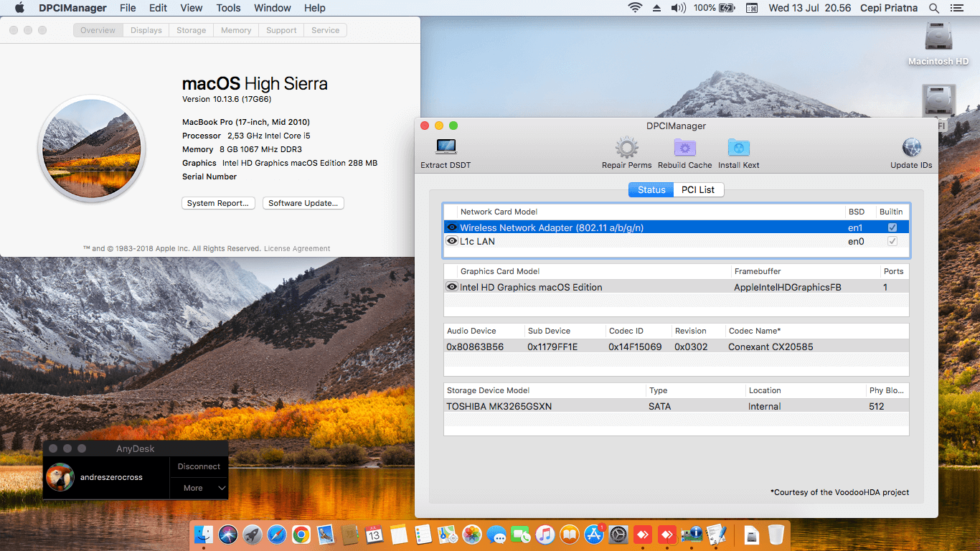980x551 pixels.
Task: Click the volume icon in the menu bar
Action: click(678, 8)
